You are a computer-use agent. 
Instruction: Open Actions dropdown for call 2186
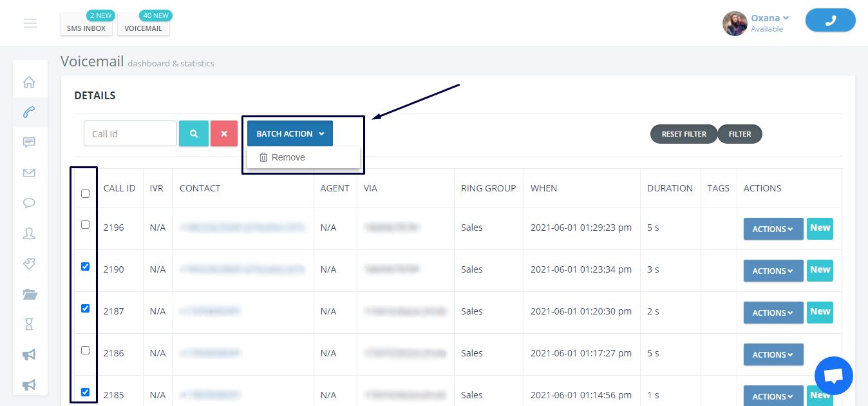tap(773, 354)
